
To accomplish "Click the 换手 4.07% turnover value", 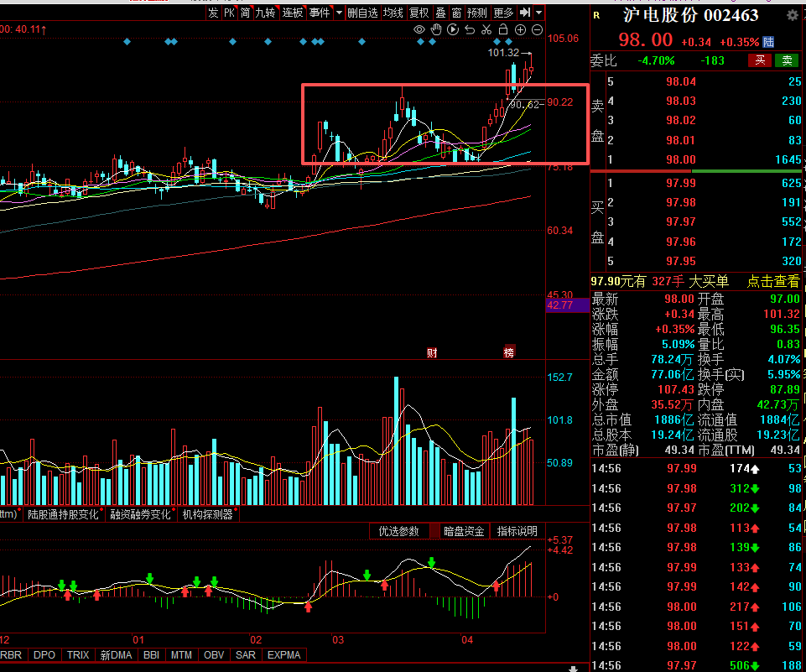I will coord(784,359).
